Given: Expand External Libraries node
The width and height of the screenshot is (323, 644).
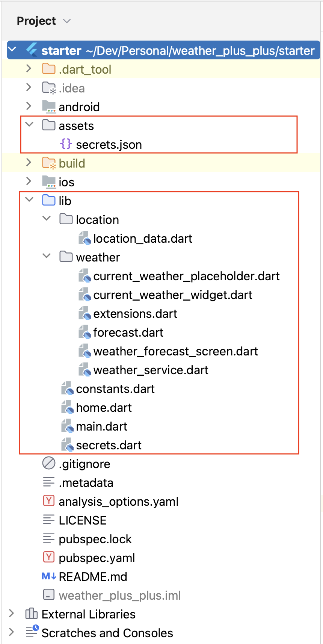Looking at the screenshot, I should point(12,614).
